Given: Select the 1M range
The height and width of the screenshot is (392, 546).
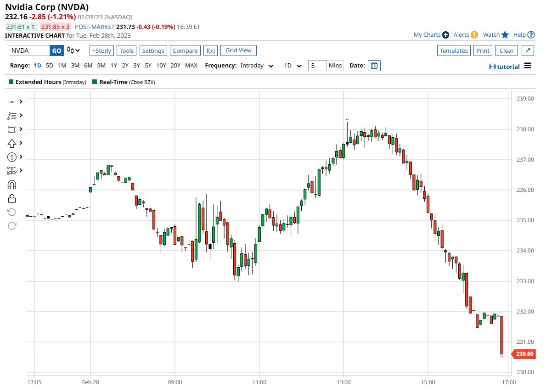Looking at the screenshot, I should 62,66.
